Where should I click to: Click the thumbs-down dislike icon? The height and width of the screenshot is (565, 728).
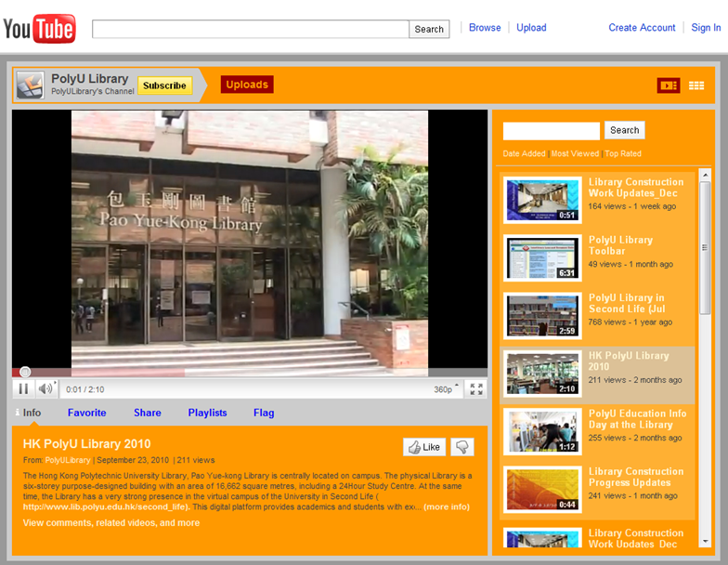(462, 447)
